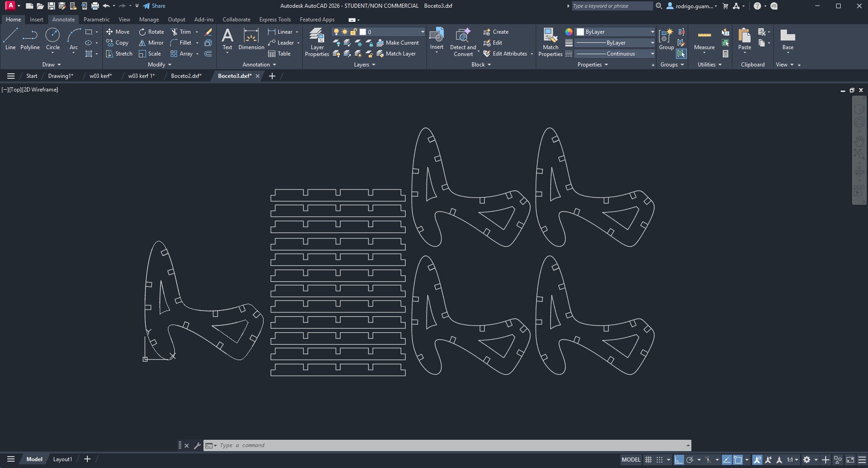Click Create block button
Screen dimensions: 868x468
[x=496, y=32]
